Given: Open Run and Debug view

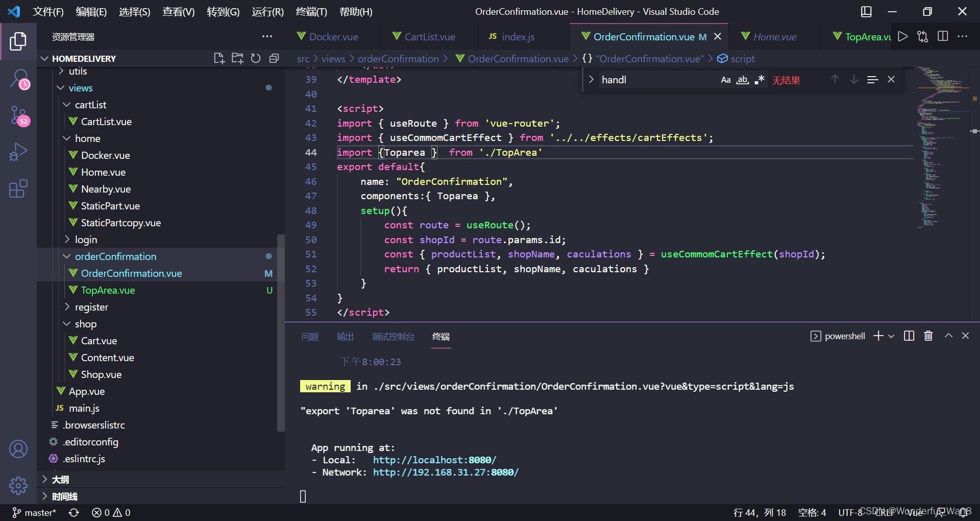Looking at the screenshot, I should click(x=18, y=152).
